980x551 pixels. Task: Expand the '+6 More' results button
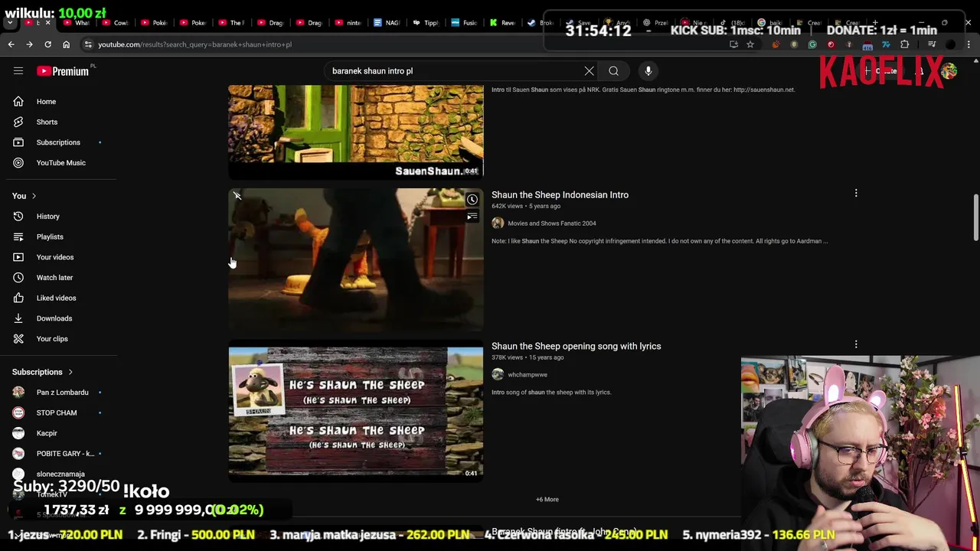(x=547, y=500)
